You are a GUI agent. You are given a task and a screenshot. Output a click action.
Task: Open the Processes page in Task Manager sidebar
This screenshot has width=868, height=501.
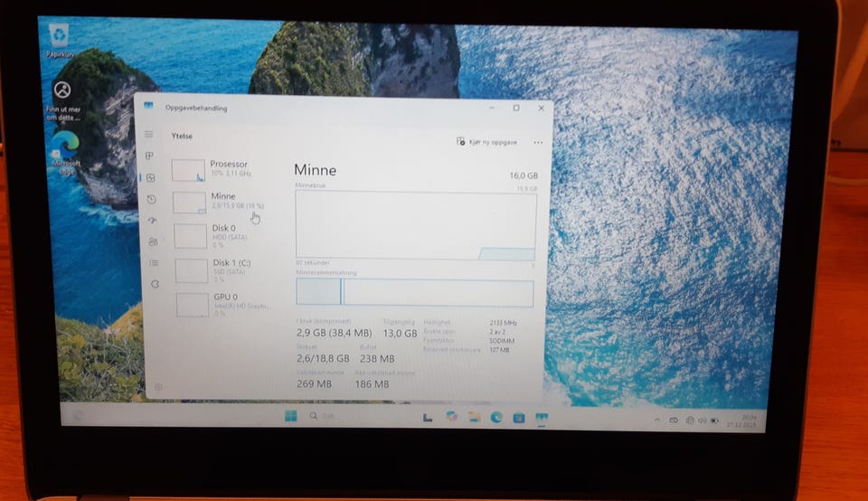(x=149, y=156)
